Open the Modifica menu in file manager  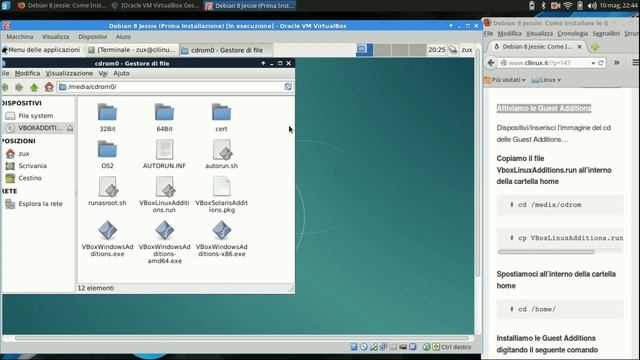click(27, 73)
